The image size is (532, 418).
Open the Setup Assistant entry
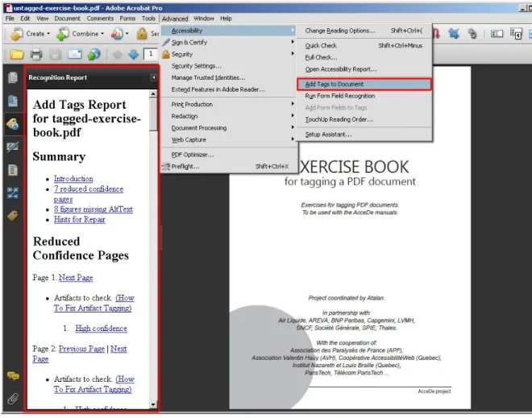pos(364,135)
